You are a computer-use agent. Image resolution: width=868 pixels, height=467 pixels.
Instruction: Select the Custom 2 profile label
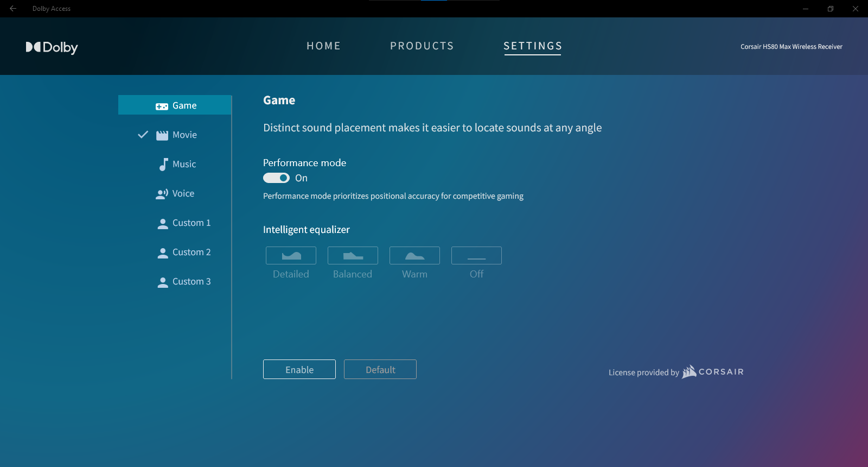point(192,252)
